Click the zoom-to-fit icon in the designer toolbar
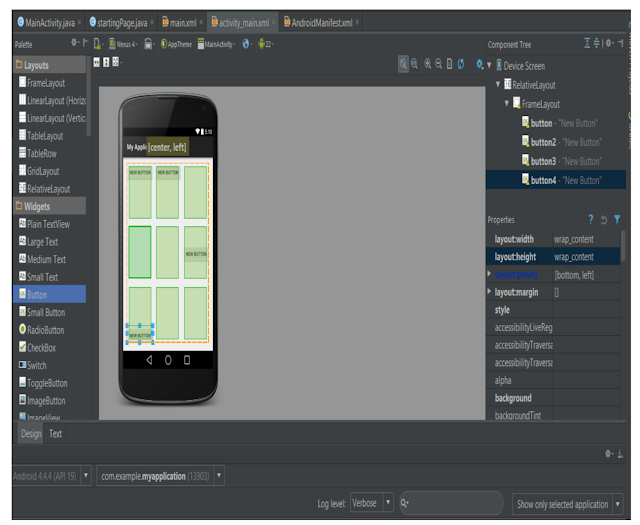 pos(404,63)
